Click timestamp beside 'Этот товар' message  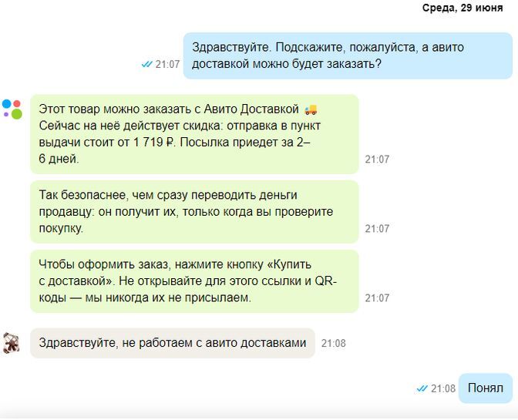pos(377,160)
